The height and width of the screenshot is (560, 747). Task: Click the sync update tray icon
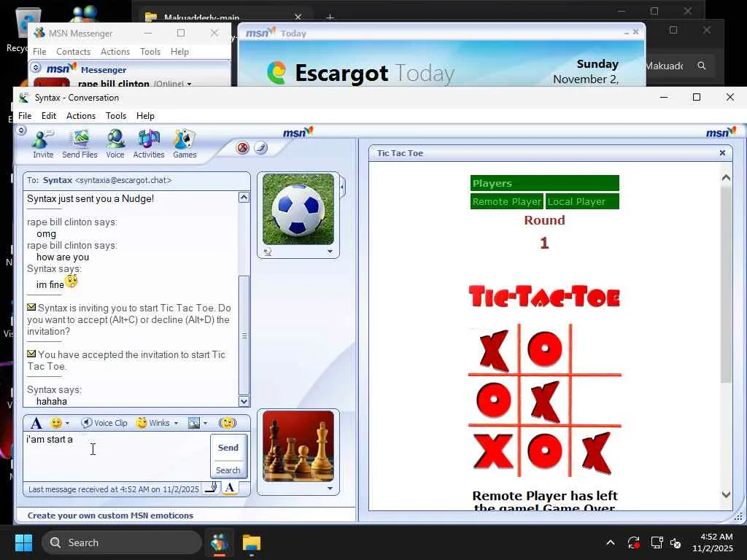pos(634,542)
